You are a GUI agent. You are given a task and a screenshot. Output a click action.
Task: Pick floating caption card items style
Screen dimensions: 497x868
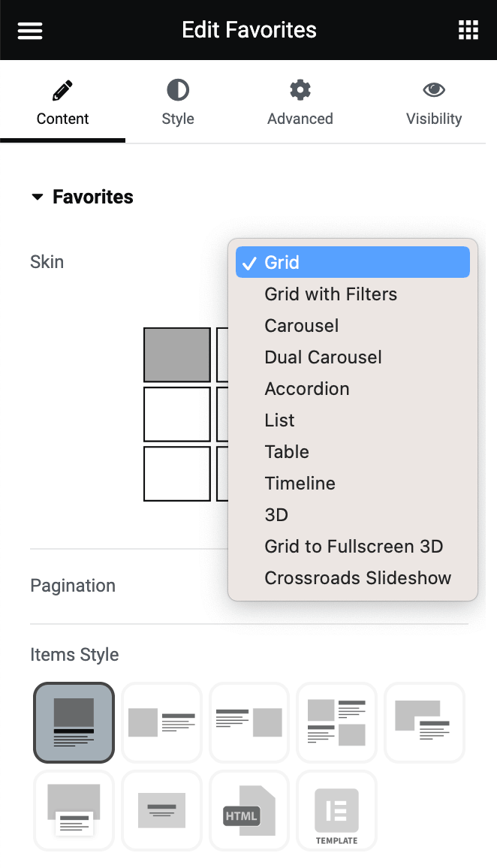coord(74,811)
